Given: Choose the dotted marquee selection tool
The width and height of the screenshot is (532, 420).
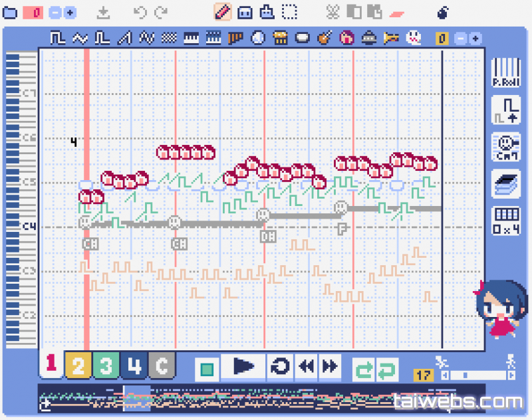Looking at the screenshot, I should click(x=289, y=12).
